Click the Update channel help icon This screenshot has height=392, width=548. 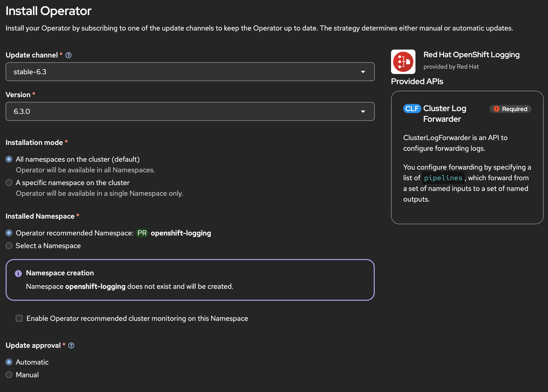[x=68, y=55]
